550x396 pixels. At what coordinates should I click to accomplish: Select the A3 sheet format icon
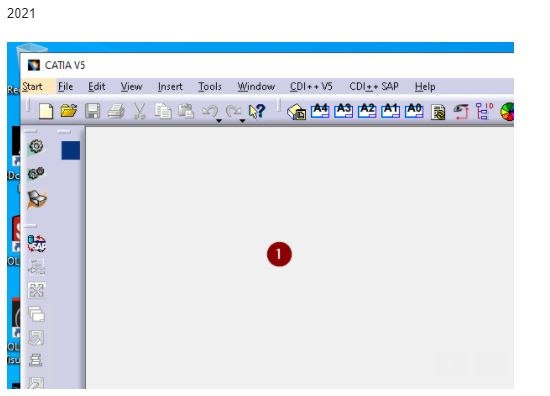pyautogui.click(x=343, y=111)
